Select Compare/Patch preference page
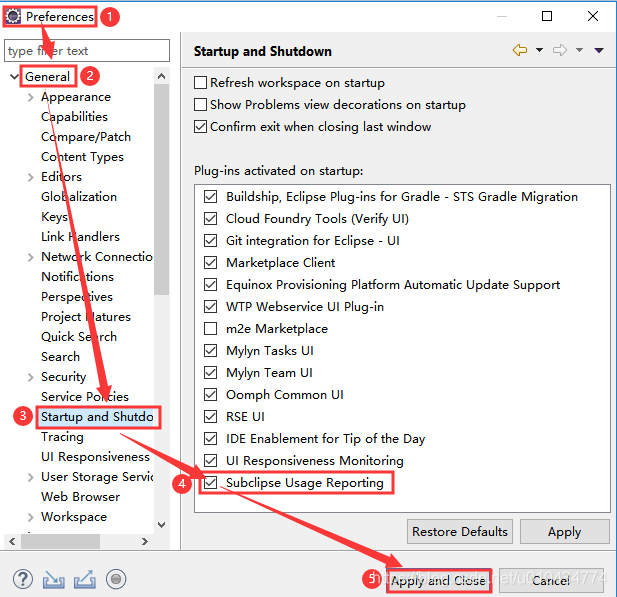Viewport: 617px width, 597px height. point(86,137)
